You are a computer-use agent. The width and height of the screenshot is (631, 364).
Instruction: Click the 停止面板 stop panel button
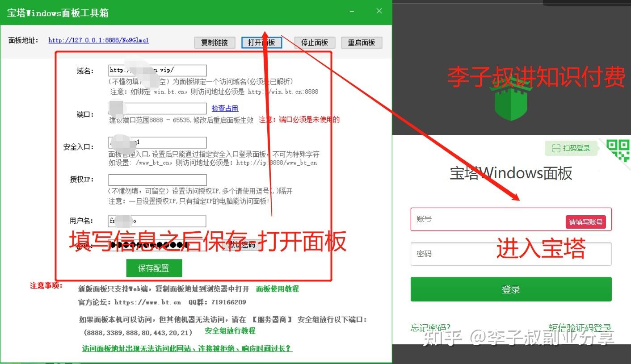315,42
